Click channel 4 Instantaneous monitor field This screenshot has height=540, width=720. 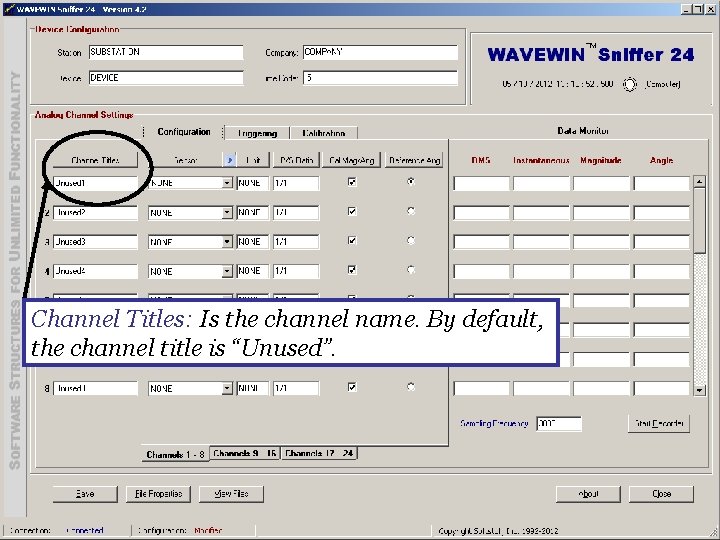click(x=541, y=271)
